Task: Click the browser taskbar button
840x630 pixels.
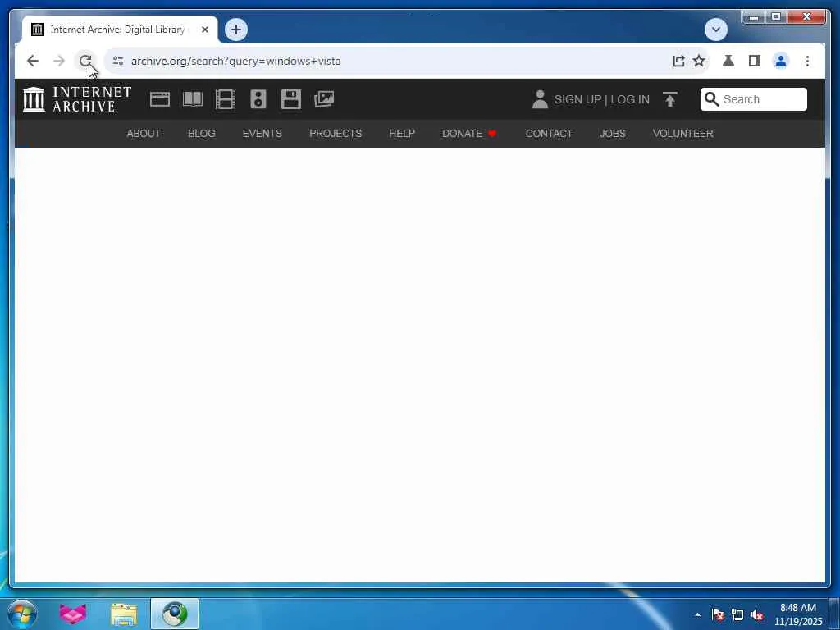Action: [175, 614]
